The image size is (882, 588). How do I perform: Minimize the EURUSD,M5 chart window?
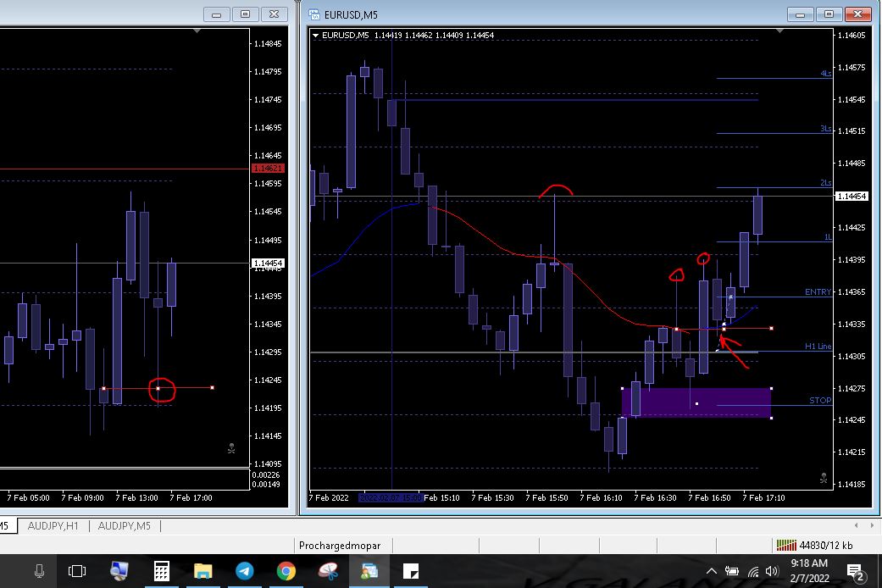coord(800,14)
